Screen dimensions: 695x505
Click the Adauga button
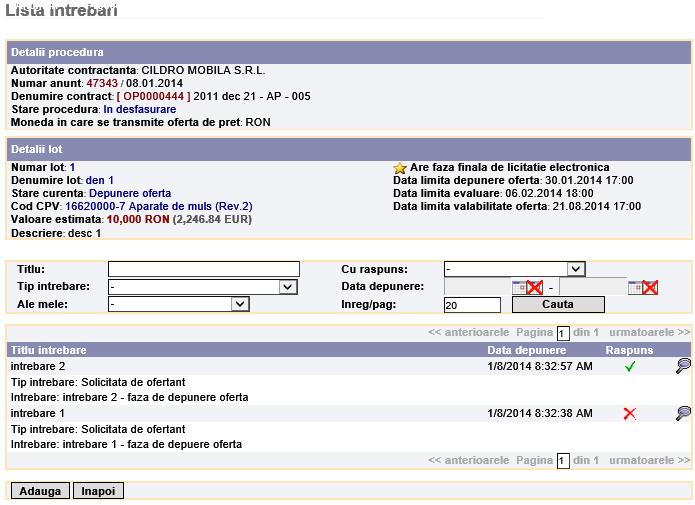tap(40, 491)
